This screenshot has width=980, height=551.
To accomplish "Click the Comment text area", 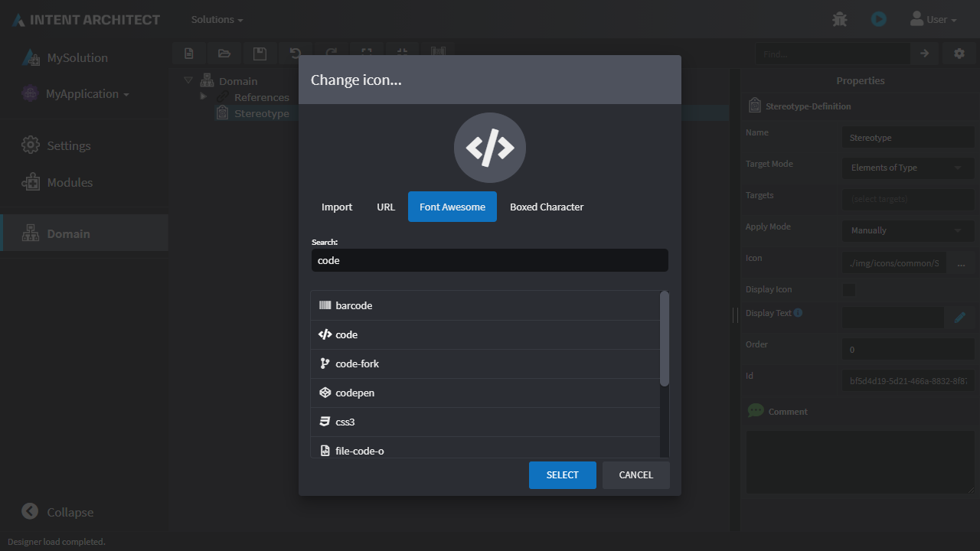I will 861,462.
